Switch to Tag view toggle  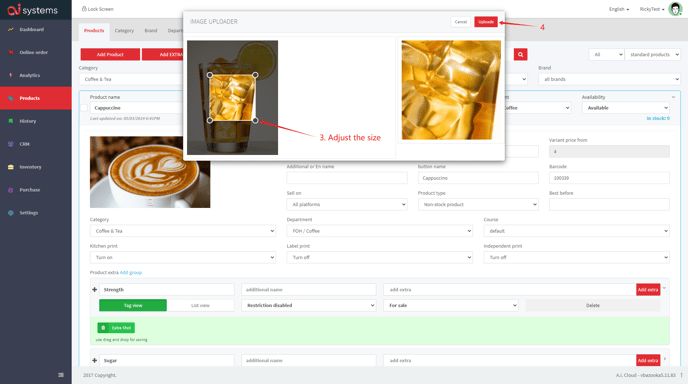click(x=133, y=305)
